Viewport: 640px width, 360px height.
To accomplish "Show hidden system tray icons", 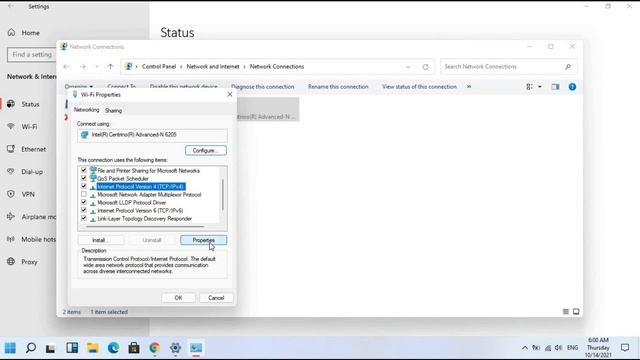I will coord(524,348).
